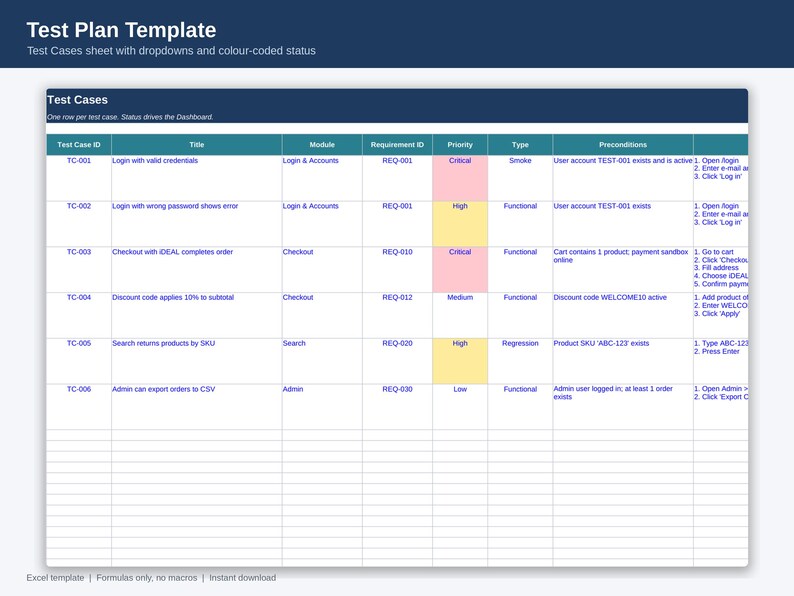
Task: Select the Priority column header
Action: (460, 145)
